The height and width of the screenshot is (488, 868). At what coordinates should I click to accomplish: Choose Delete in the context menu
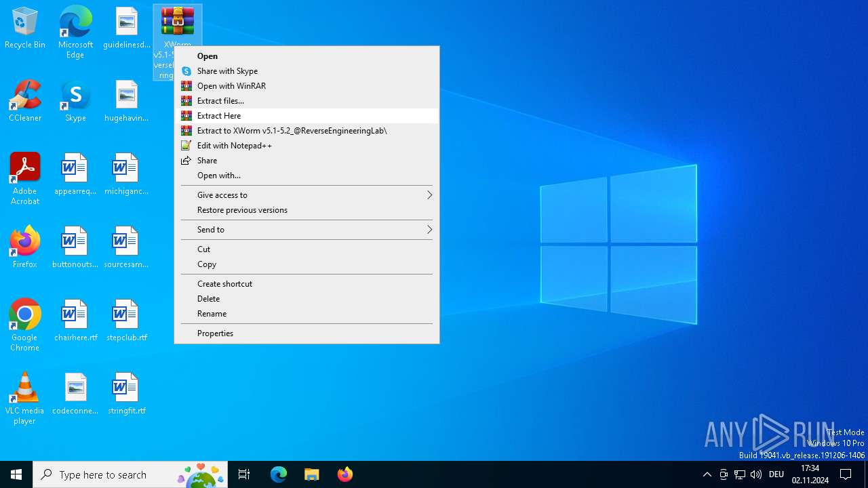pyautogui.click(x=307, y=299)
